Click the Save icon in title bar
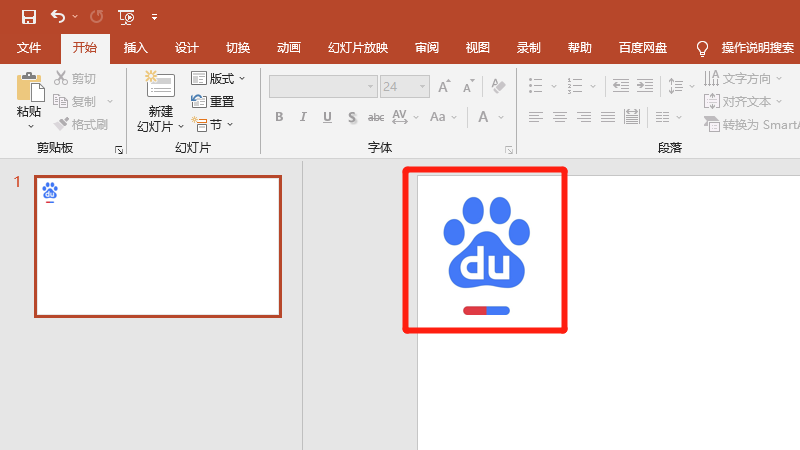Screen dimensions: 800x450 (28, 16)
